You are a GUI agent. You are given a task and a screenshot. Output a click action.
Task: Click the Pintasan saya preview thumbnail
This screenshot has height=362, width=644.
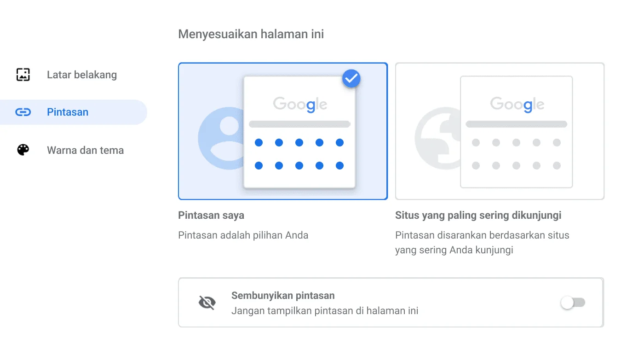point(299,131)
